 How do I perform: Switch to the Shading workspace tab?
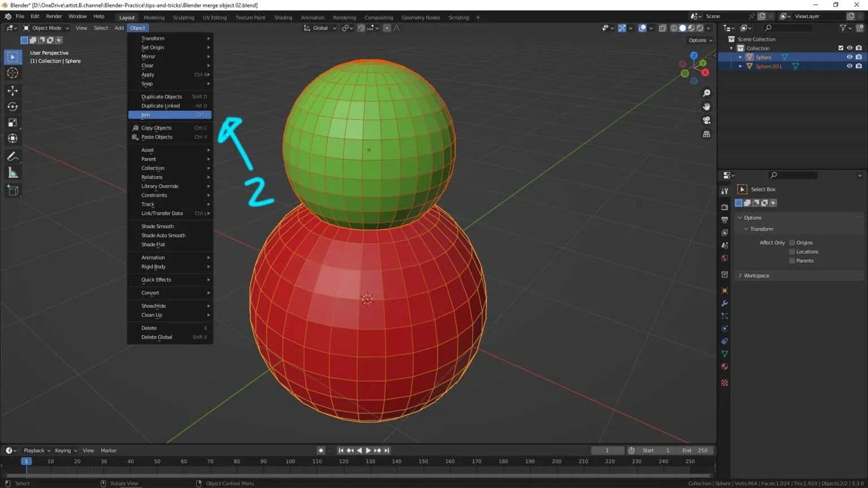[283, 17]
